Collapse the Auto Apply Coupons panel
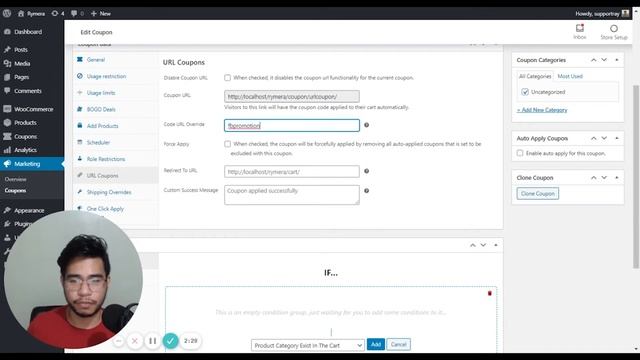This screenshot has height=360, width=640. coord(617,138)
